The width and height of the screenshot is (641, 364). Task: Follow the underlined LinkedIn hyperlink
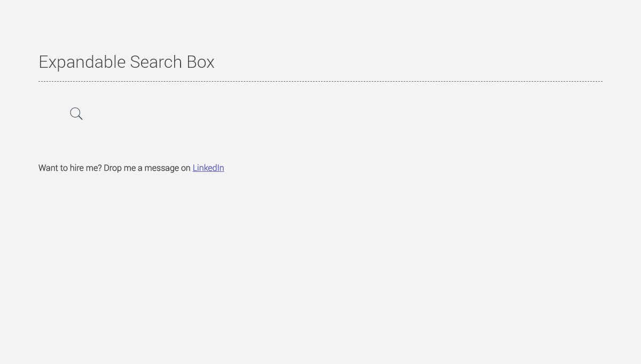tap(208, 168)
